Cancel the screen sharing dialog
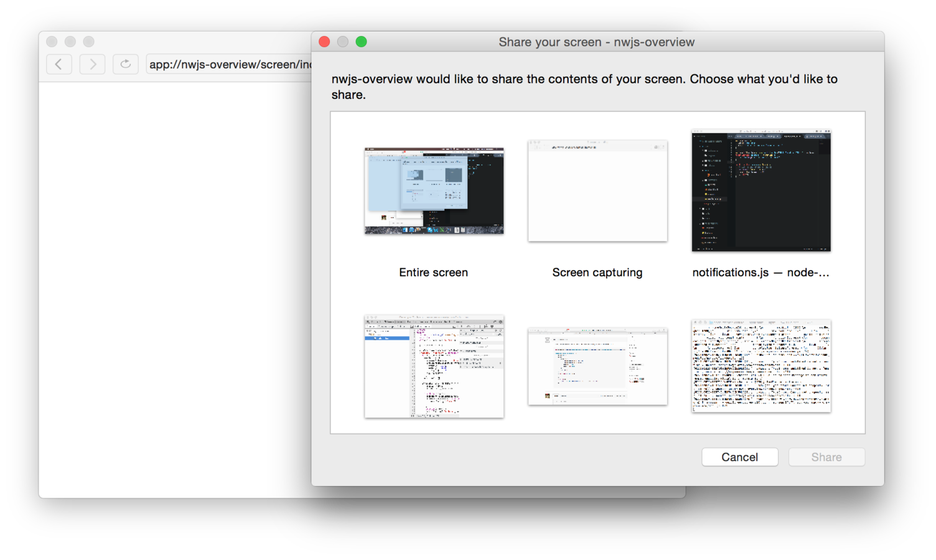Image resolution: width=936 pixels, height=560 pixels. click(x=740, y=457)
